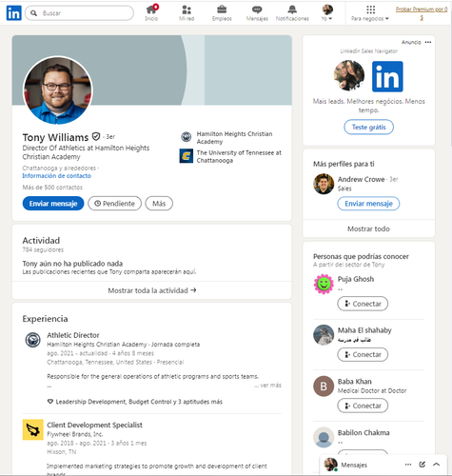Open the Más options button
Screen dimensions: 452x476
pyautogui.click(x=159, y=204)
